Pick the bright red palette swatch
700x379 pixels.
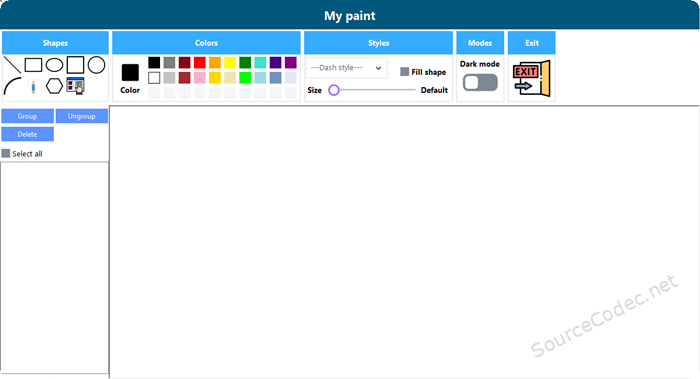tap(200, 62)
